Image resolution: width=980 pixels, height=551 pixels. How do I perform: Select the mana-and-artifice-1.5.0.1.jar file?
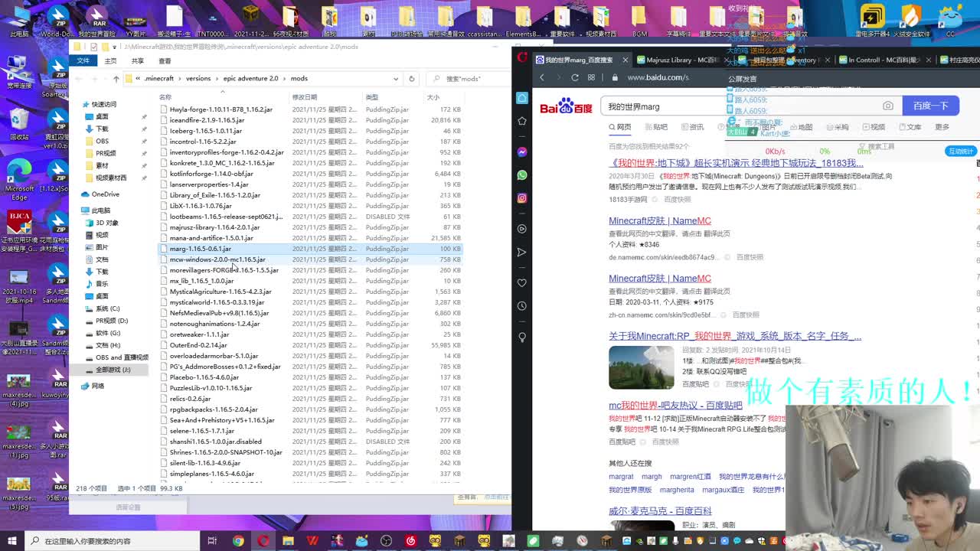point(211,238)
